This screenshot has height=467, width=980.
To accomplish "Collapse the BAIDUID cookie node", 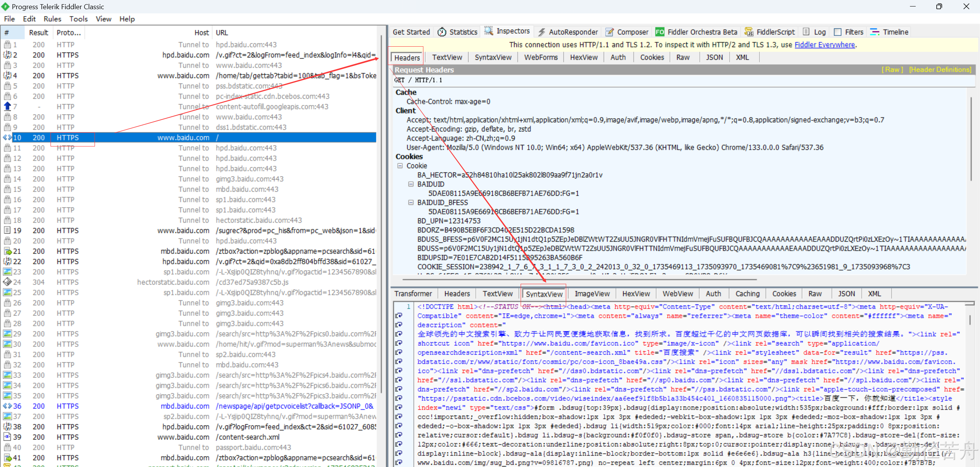I will [411, 184].
